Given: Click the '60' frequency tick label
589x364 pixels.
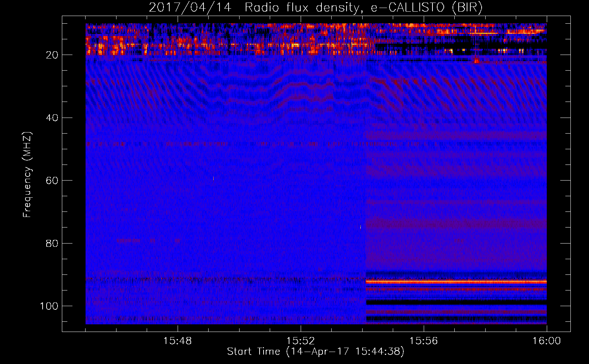Looking at the screenshot, I should pyautogui.click(x=52, y=181).
